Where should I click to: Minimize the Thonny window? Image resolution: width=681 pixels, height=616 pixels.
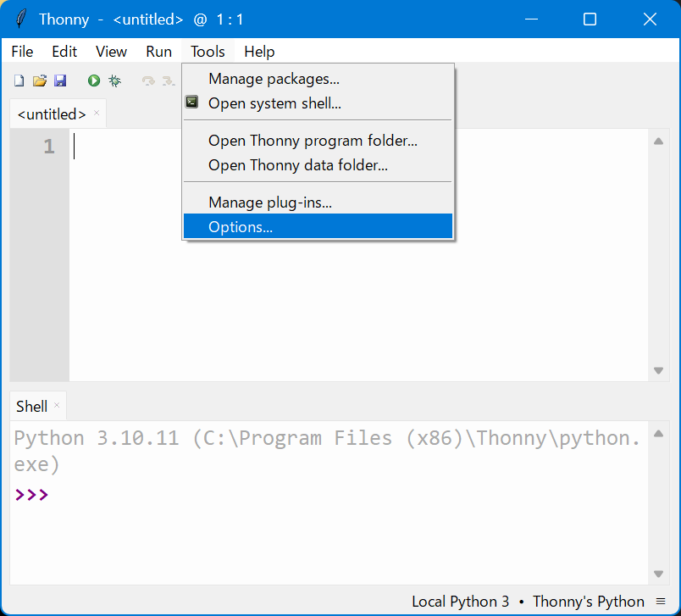pos(531,19)
